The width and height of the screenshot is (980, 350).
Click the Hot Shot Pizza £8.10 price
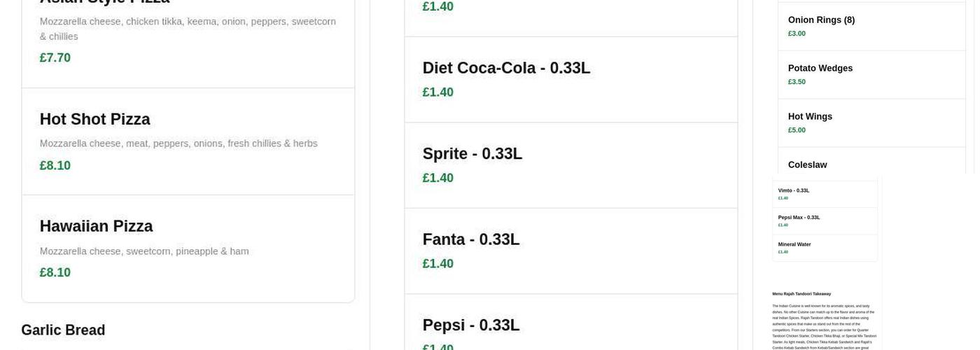point(55,166)
